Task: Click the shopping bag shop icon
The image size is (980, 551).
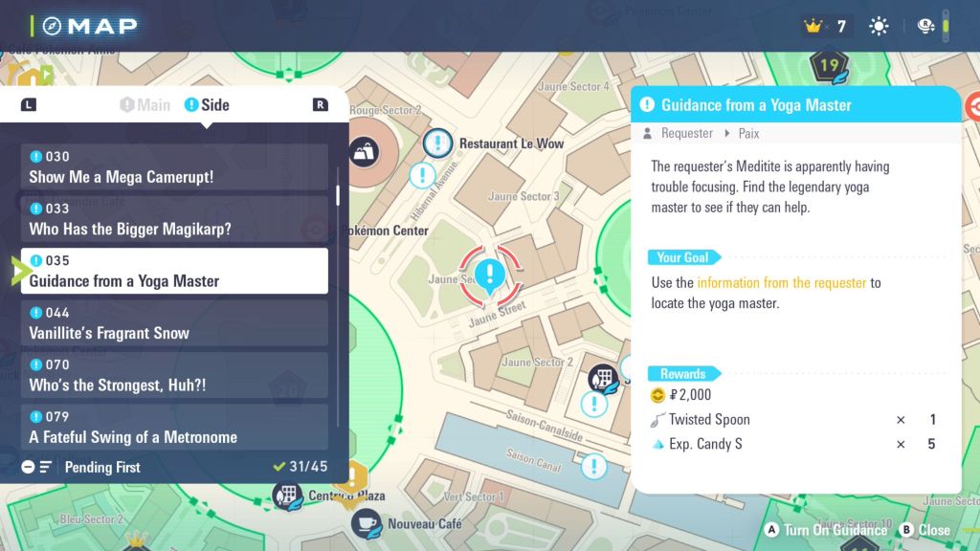Action: [x=364, y=151]
